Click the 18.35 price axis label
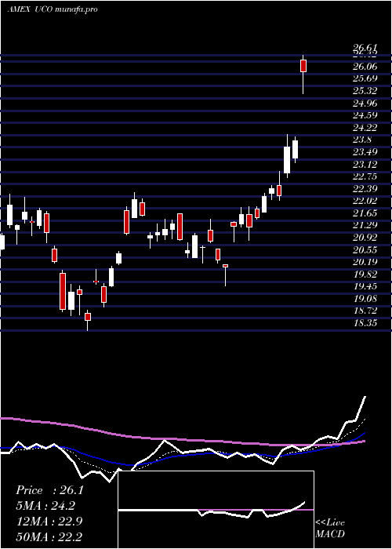Screen dimensions: 392x549 pos(365,323)
